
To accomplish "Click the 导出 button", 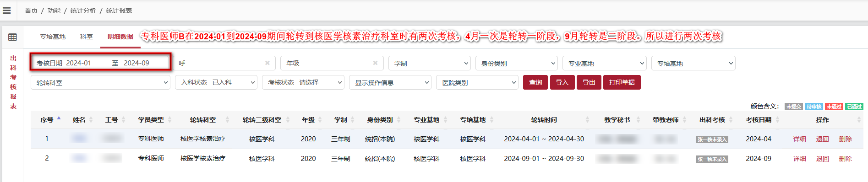I will coord(589,82).
